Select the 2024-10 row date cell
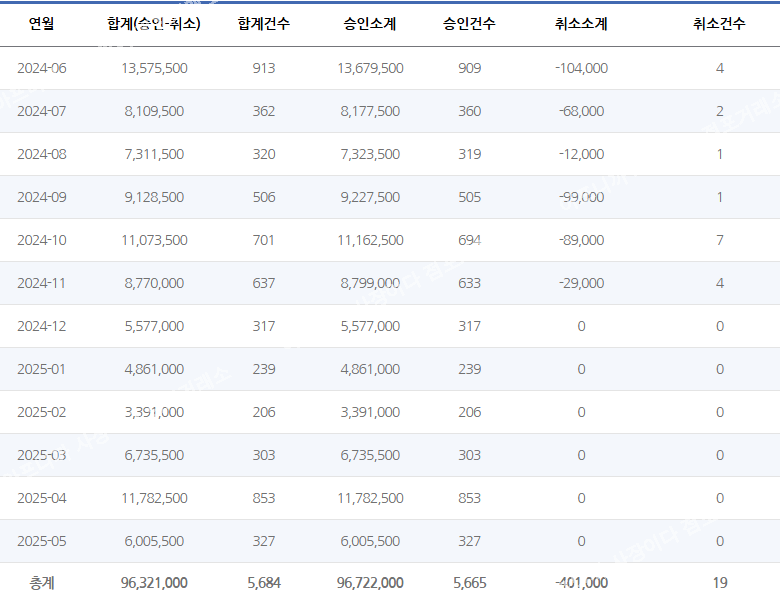 [x=42, y=240]
